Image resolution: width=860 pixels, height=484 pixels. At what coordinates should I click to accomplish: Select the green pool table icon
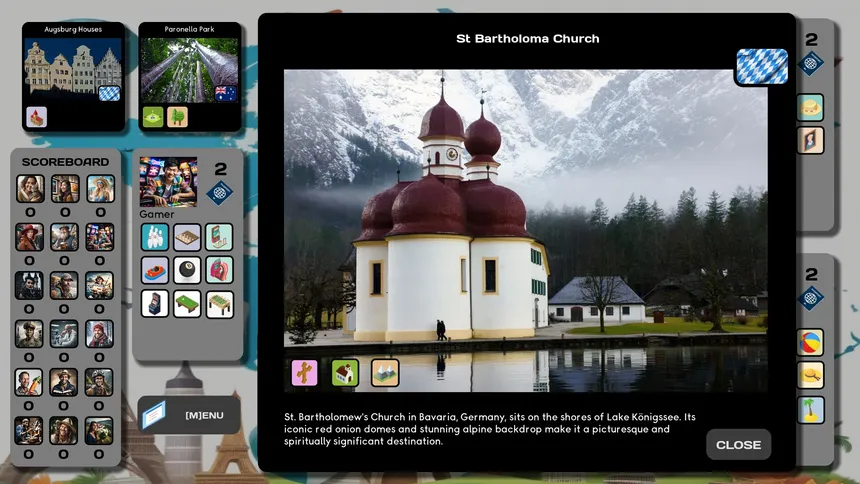coord(187,304)
